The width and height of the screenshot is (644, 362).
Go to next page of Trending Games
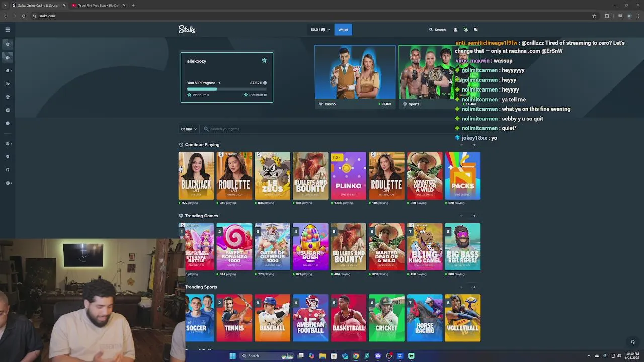point(474,216)
